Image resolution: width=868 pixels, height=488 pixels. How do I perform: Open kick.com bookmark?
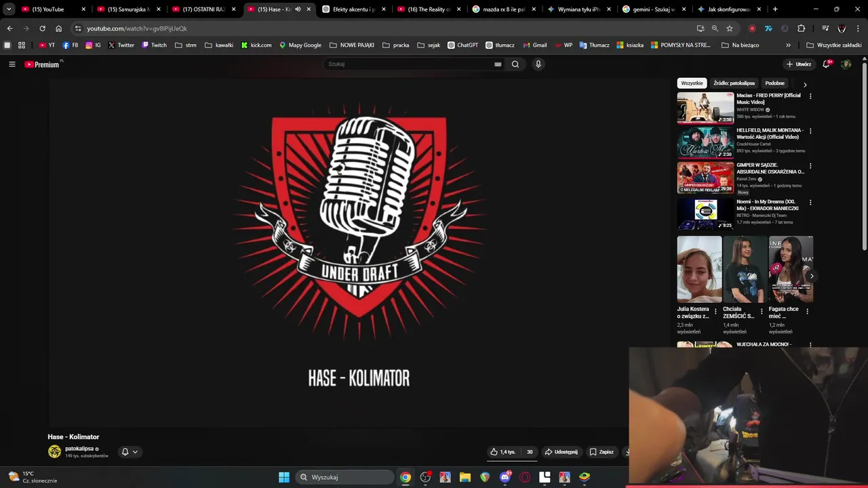pyautogui.click(x=256, y=45)
